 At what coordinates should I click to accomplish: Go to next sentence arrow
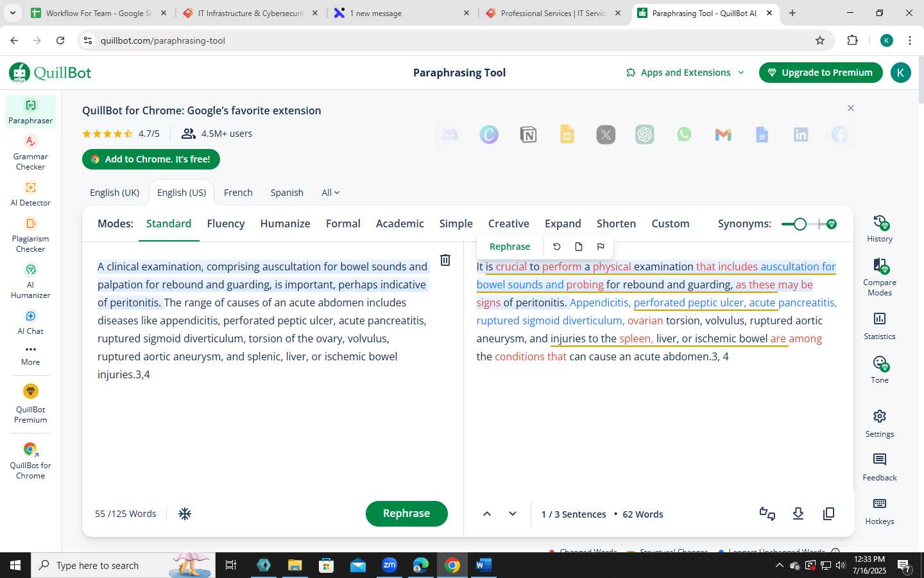513,514
